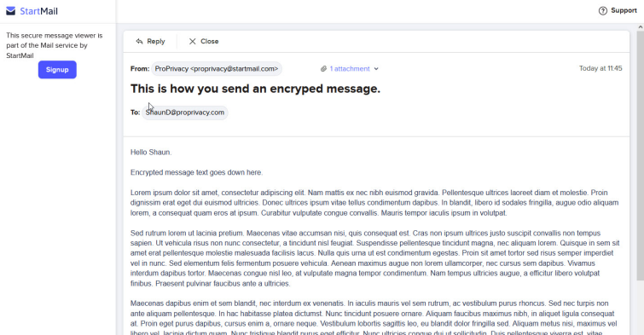Click the Hello Shaun greeting text
The image size is (644, 335).
151,153
